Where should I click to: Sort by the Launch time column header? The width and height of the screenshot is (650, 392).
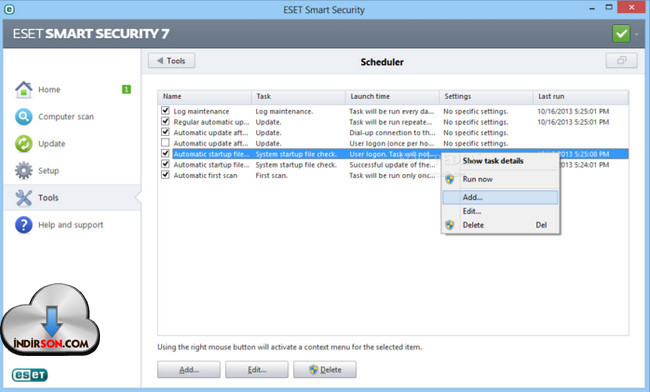(x=393, y=97)
